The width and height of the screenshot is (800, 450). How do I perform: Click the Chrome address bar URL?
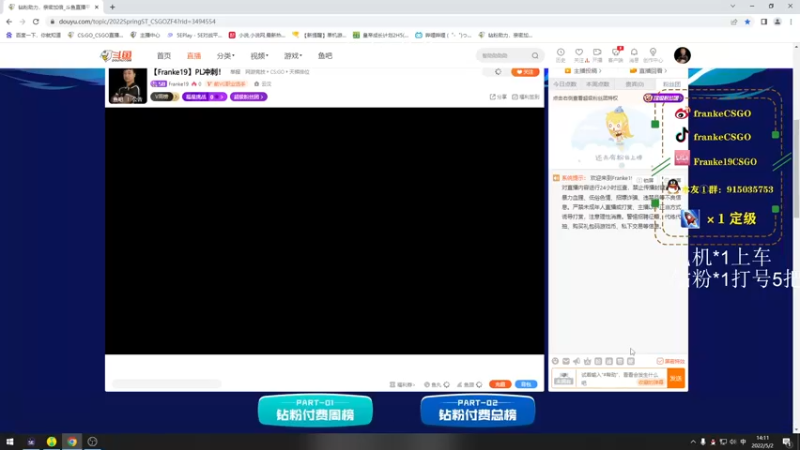point(137,21)
